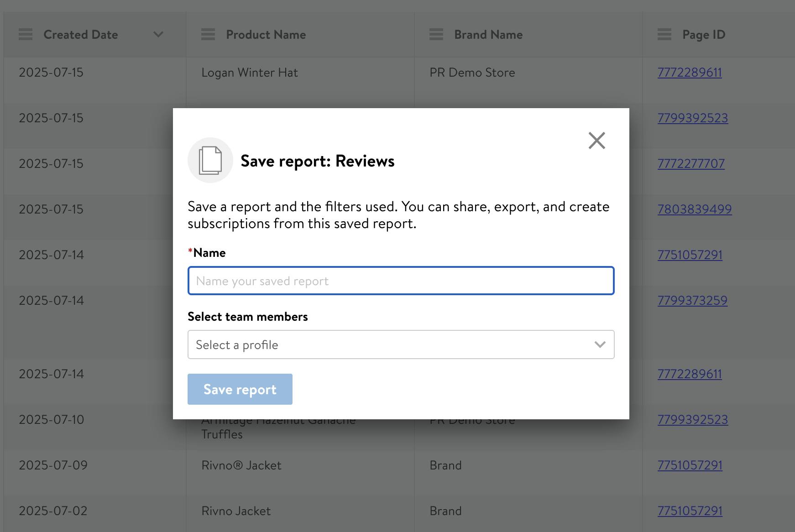Viewport: 795px width, 532px height.
Task: Expand team members dropdown chevron
Action: pyautogui.click(x=600, y=344)
